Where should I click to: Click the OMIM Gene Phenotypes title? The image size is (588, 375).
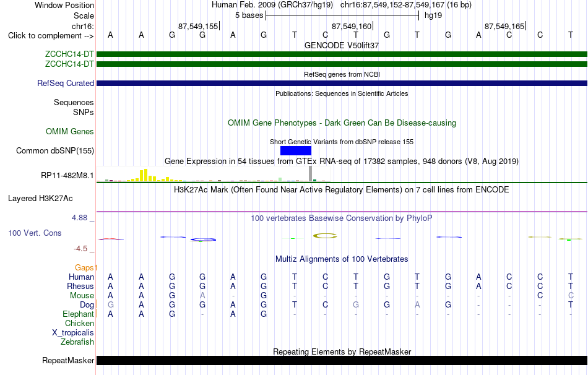coord(342,123)
